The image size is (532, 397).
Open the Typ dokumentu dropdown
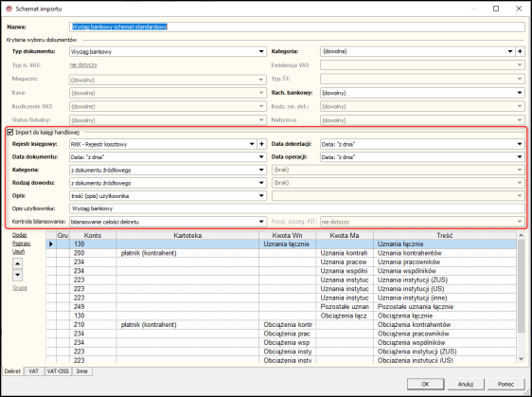coord(261,51)
